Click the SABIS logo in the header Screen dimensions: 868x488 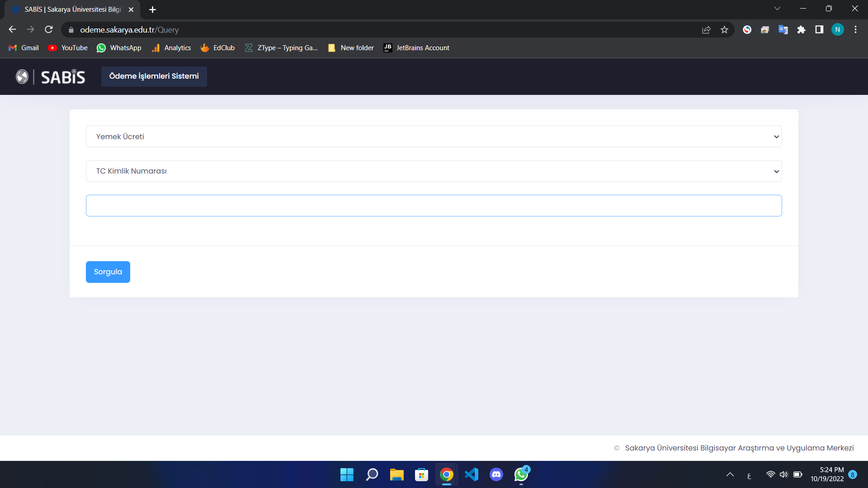[x=51, y=77]
